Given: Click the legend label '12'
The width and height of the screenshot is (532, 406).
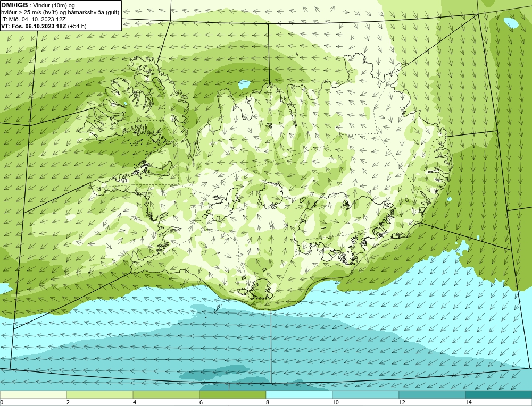Looking at the screenshot, I should coord(402,402).
